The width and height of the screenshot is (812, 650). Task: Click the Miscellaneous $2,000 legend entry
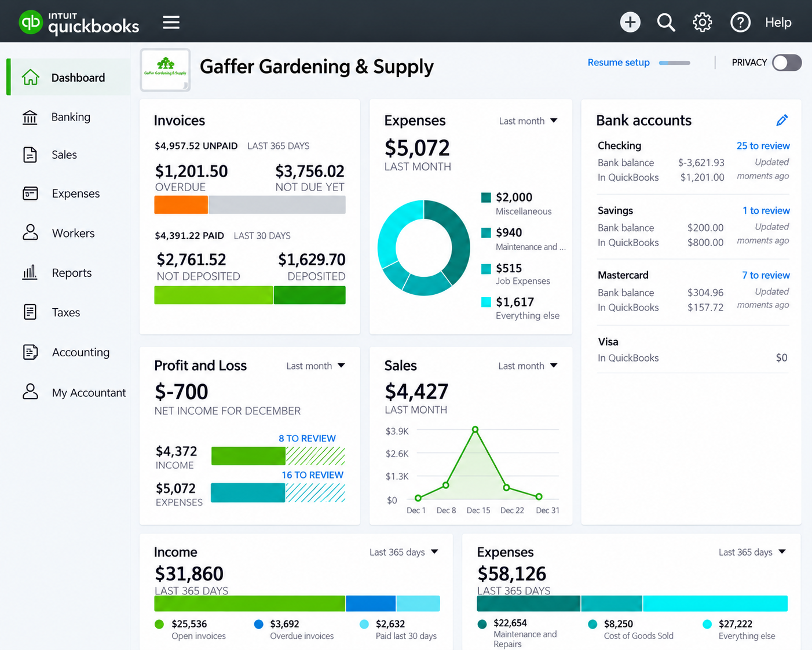[516, 203]
